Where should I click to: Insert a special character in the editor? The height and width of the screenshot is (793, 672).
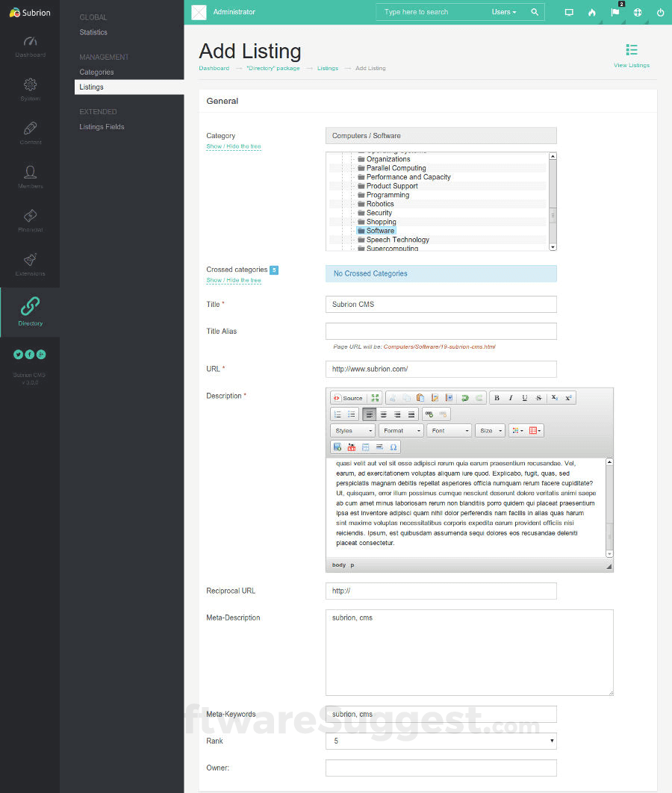coord(393,447)
